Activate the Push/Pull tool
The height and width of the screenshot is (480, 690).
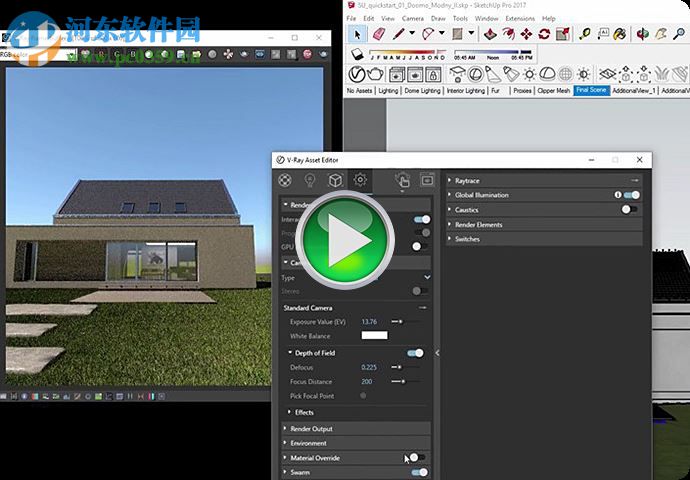coord(490,34)
